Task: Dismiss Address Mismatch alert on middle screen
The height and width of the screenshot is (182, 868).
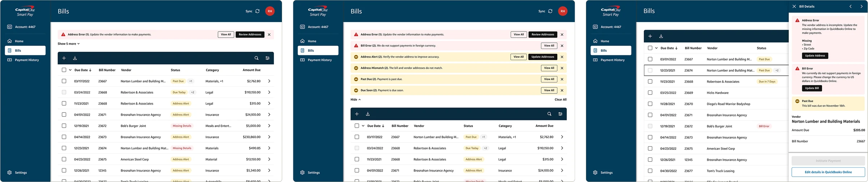Action: click(562, 68)
